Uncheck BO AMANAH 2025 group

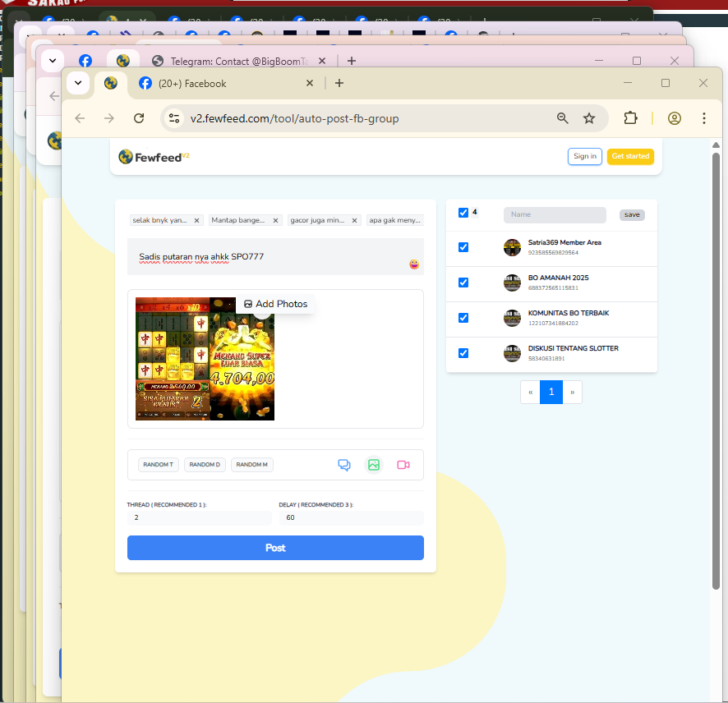[463, 283]
